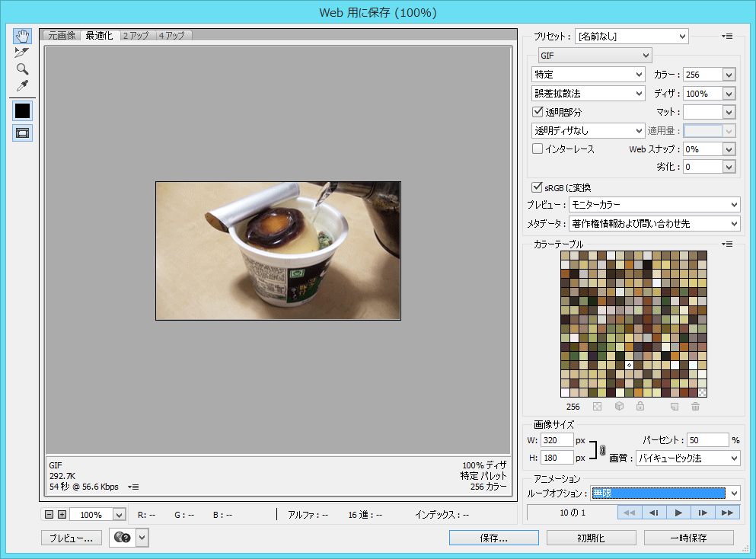756x559 pixels.
Task: Open the ディザ 100% dropdown arrow
Action: pos(729,94)
